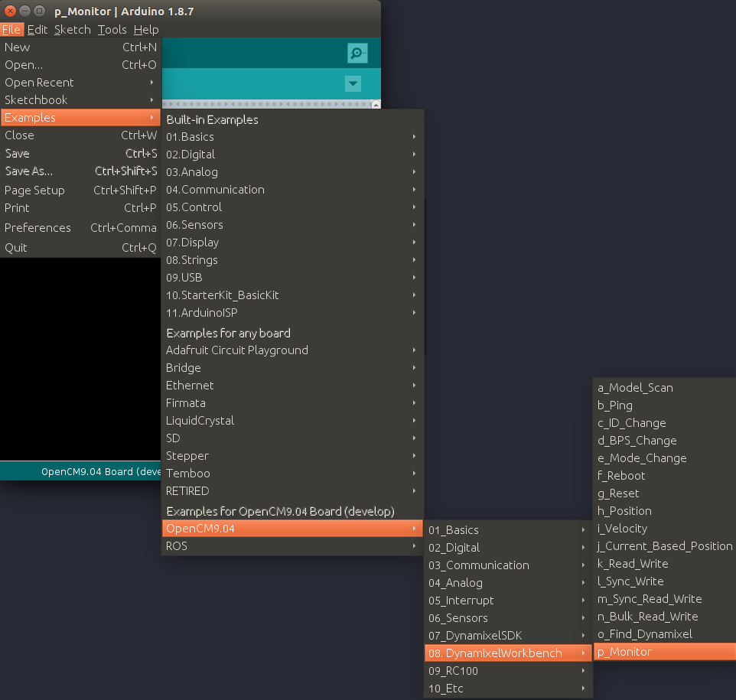This screenshot has height=700, width=736.
Task: Select the Examples menu entry
Action: click(x=81, y=118)
